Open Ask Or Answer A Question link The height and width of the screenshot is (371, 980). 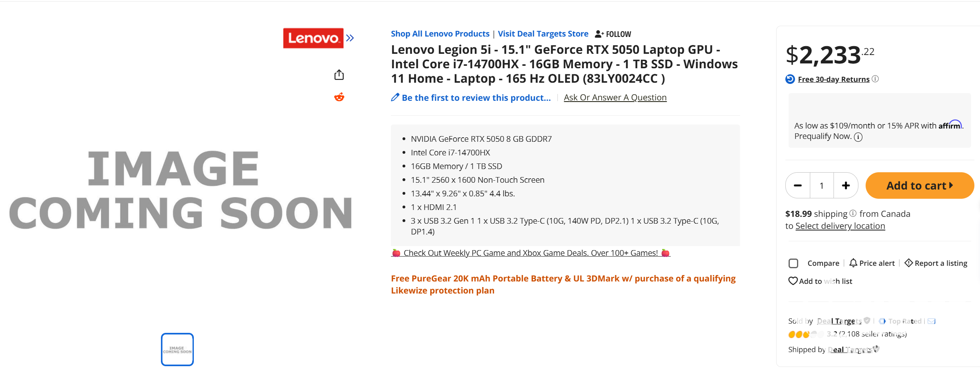615,98
